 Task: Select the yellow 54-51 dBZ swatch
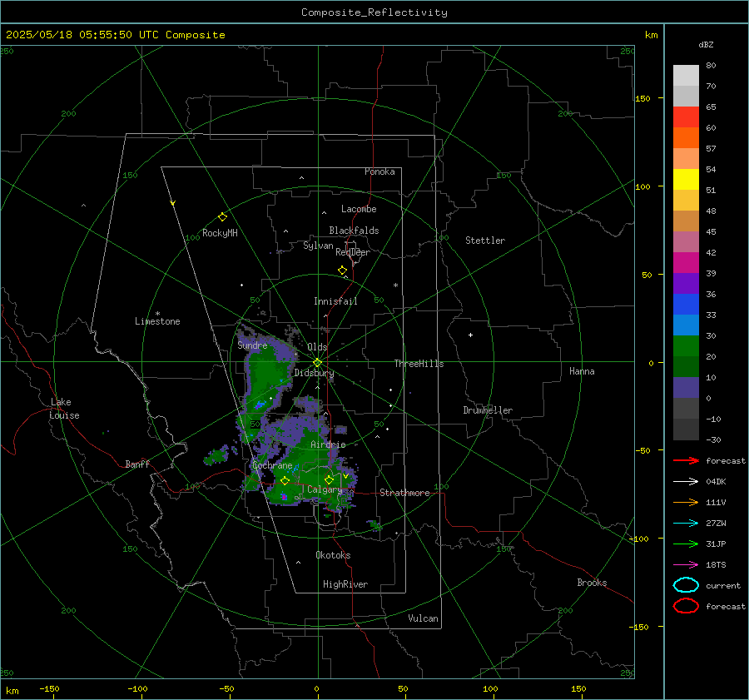(x=686, y=180)
